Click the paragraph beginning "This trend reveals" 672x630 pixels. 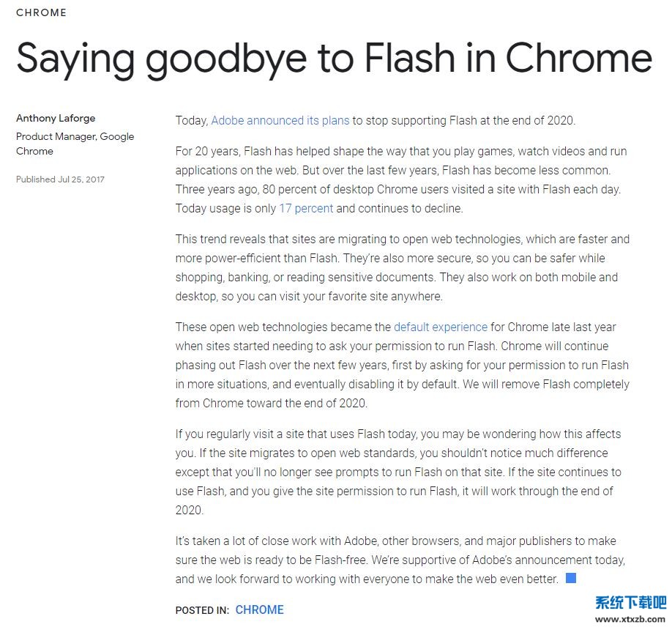402,267
